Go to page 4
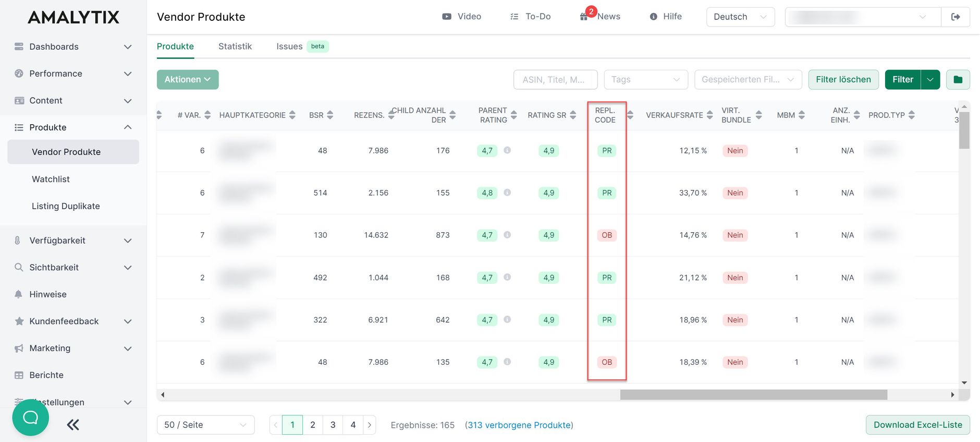Viewport: 980px width, 442px height. [x=353, y=425]
